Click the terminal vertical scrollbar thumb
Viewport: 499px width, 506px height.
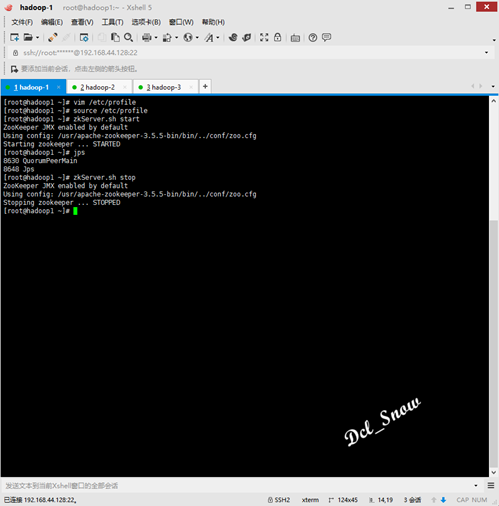[494, 343]
